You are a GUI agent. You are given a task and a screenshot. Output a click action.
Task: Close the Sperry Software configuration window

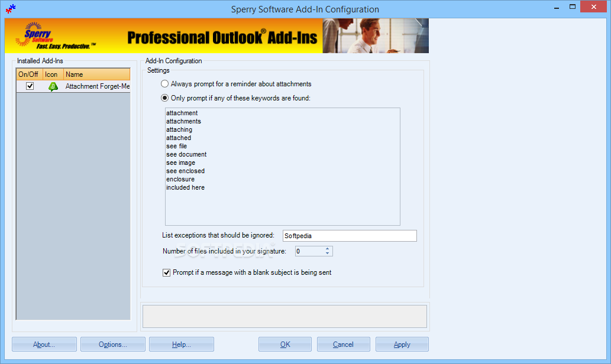[x=594, y=6]
